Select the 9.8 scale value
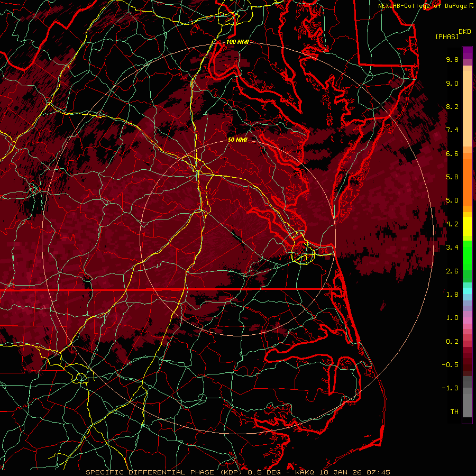This screenshot has height=476, width=476. (452, 59)
